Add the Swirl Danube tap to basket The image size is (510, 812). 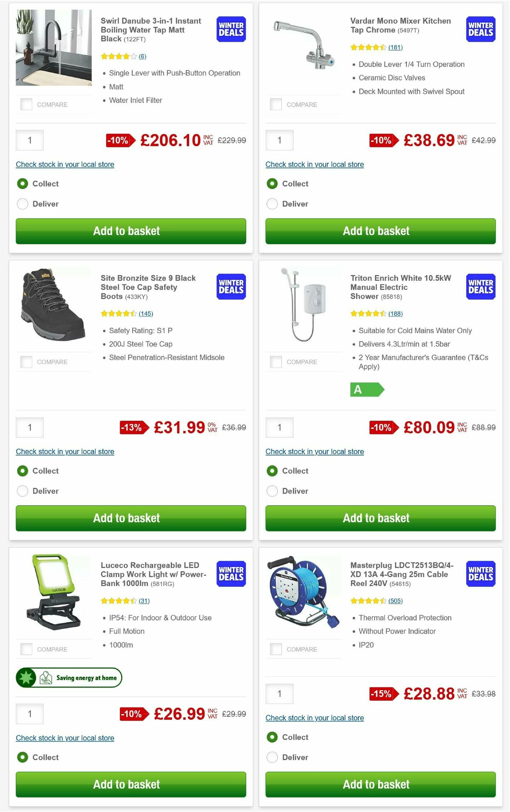pyautogui.click(x=130, y=231)
